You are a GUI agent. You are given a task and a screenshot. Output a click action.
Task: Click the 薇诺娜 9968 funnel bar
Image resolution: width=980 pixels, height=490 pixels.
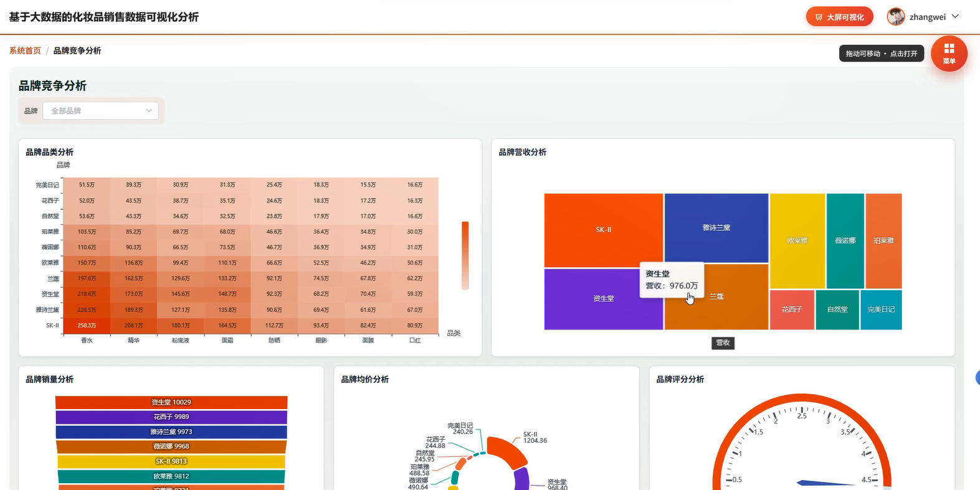[171, 446]
